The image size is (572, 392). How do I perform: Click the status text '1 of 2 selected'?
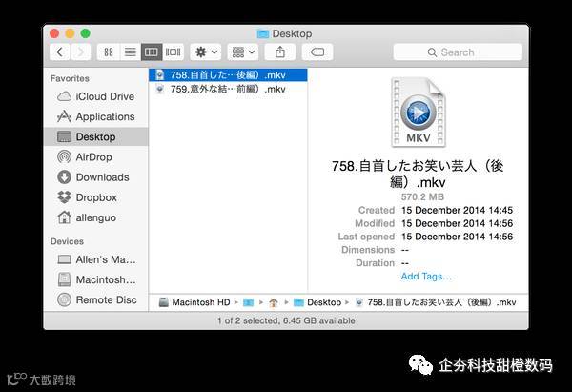[247, 320]
